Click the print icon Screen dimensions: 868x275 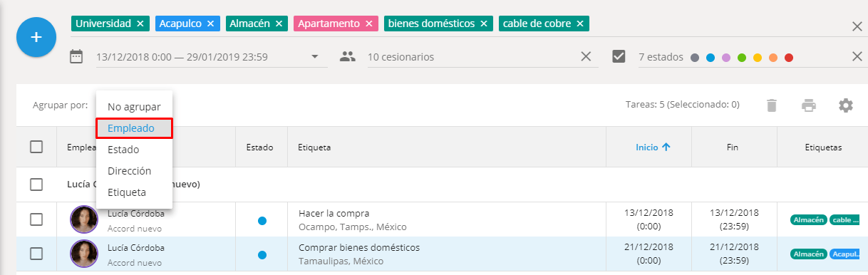pyautogui.click(x=809, y=105)
